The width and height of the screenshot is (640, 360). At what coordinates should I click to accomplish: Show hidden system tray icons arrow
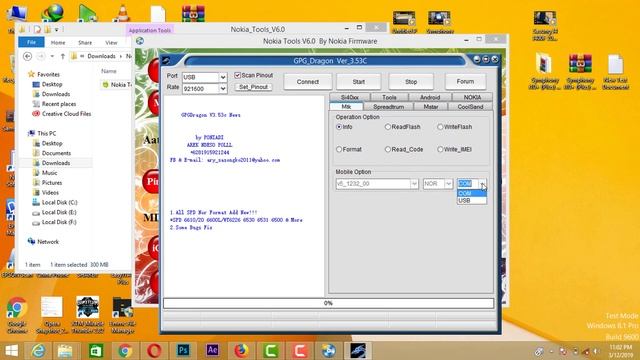point(551,351)
